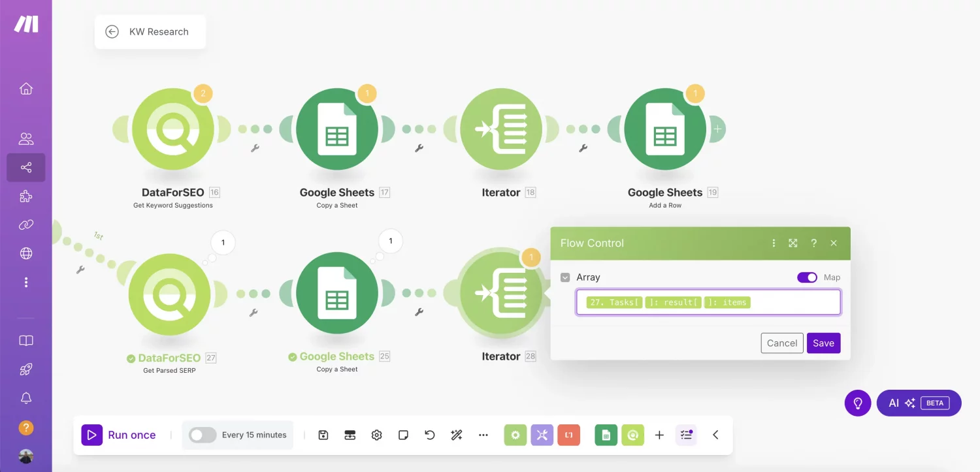Click the Array mapping input field

[x=708, y=302]
